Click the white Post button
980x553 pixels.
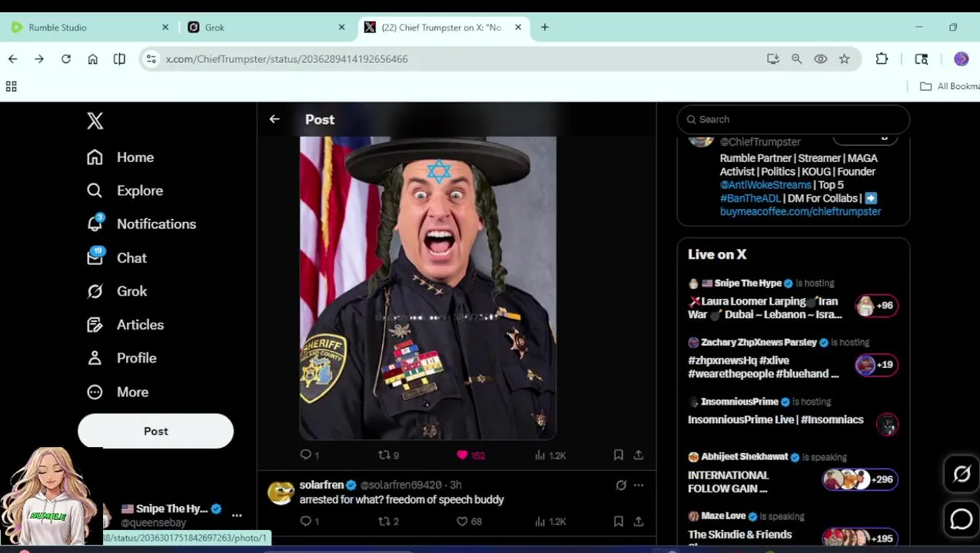click(x=156, y=431)
